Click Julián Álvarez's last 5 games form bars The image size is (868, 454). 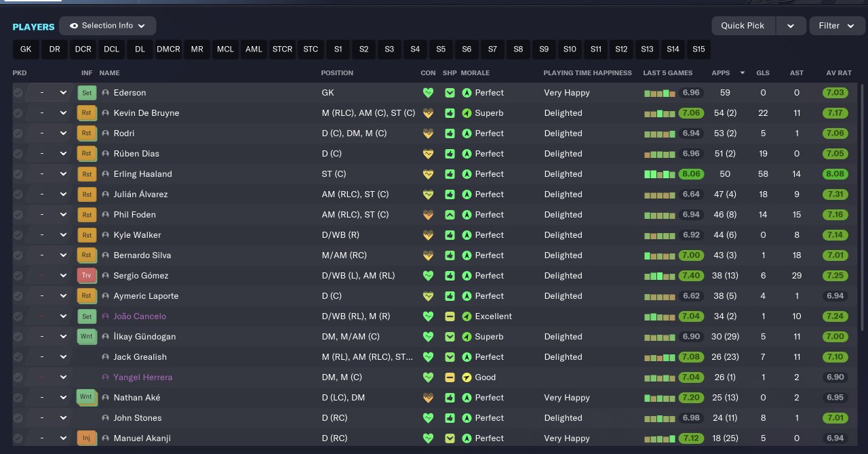[660, 194]
